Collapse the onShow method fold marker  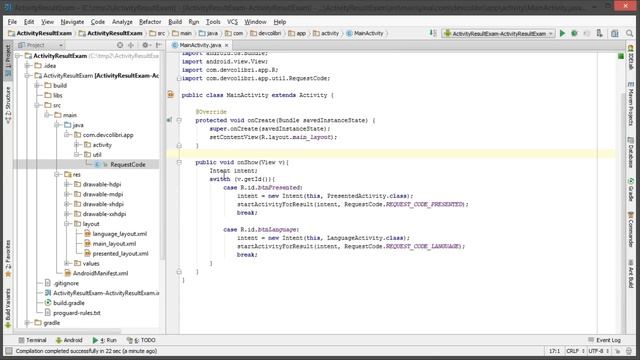(x=179, y=162)
